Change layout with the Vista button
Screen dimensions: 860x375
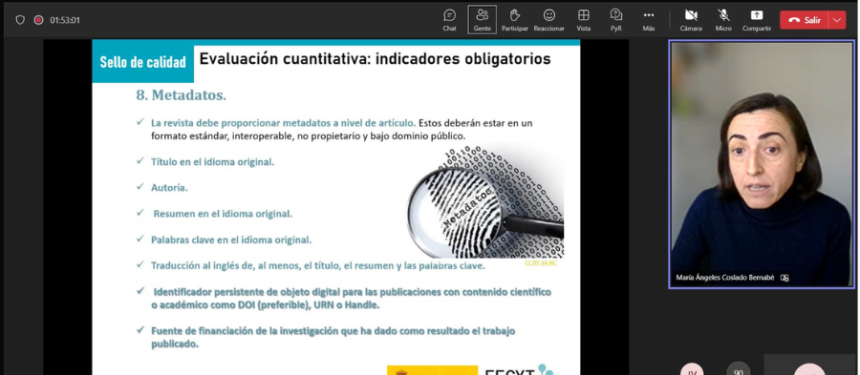584,20
